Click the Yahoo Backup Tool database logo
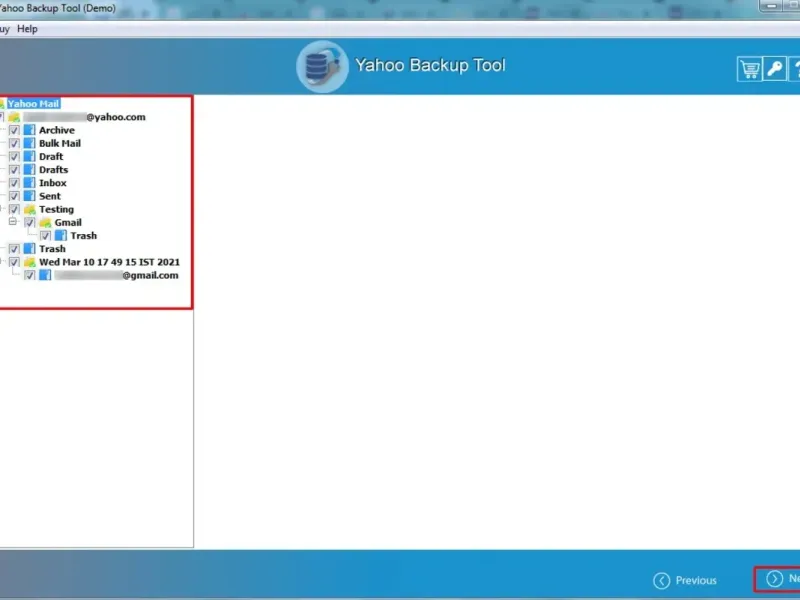 322,66
